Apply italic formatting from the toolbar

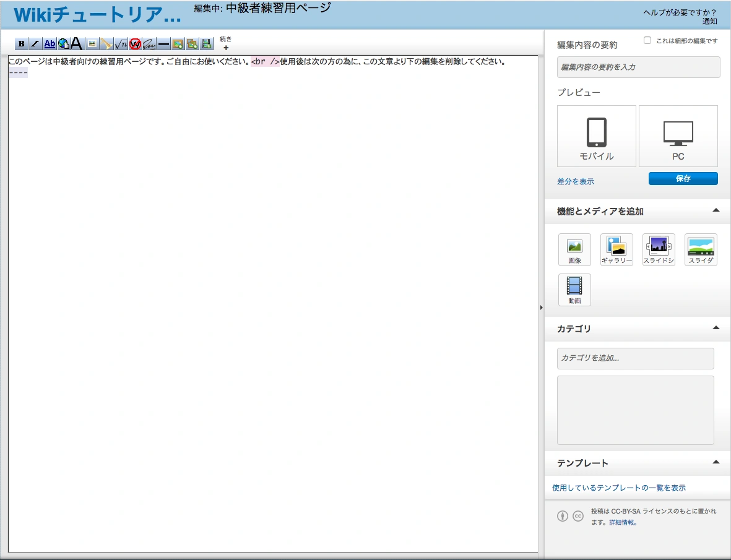(35, 44)
